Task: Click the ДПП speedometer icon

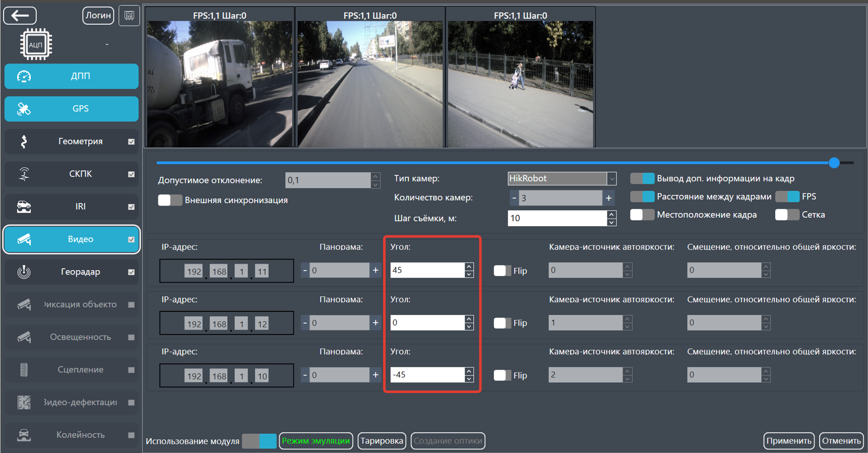Action: click(24, 76)
